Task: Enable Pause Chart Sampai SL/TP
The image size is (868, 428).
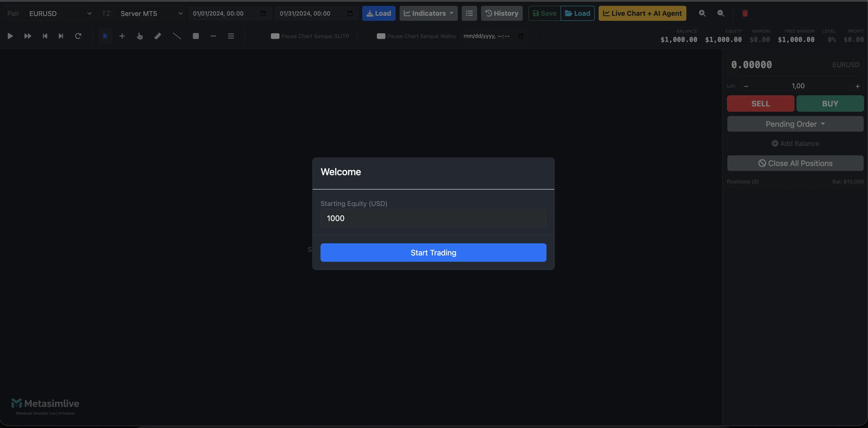Action: coord(275,36)
